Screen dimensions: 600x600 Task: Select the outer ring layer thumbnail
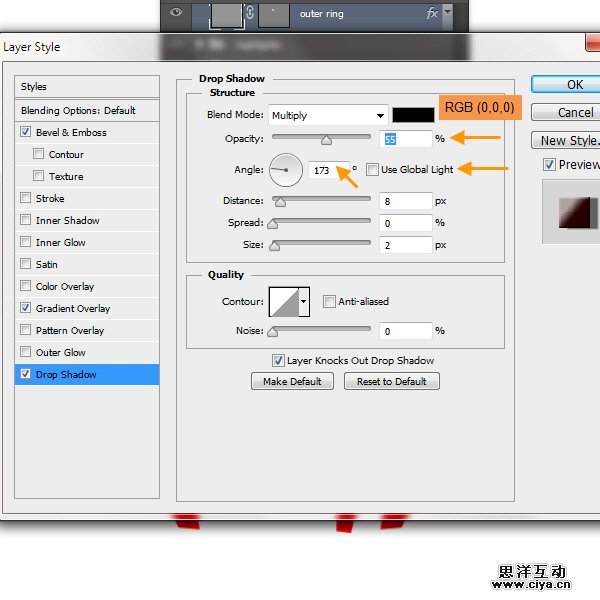(x=227, y=14)
